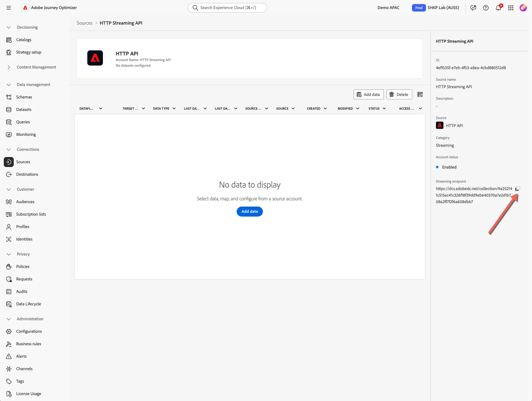Open Business rules in the sidebar
This screenshot has height=401, width=532.
pos(29,344)
